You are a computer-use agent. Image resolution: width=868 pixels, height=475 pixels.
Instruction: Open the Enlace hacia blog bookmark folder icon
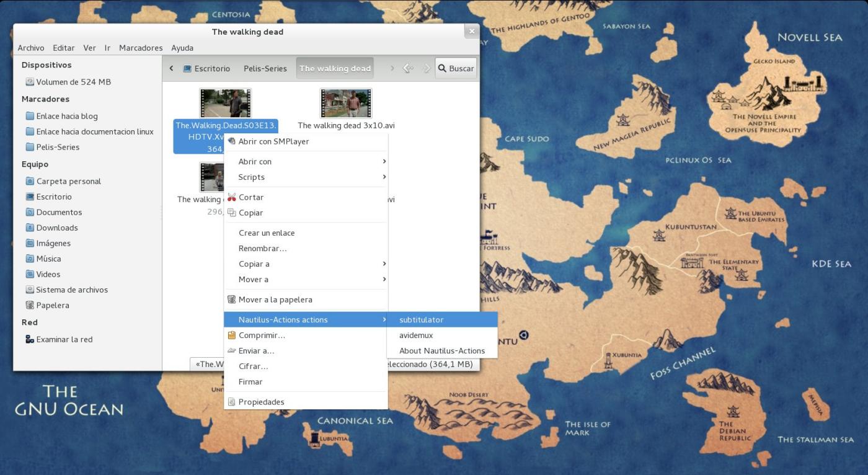tap(30, 116)
